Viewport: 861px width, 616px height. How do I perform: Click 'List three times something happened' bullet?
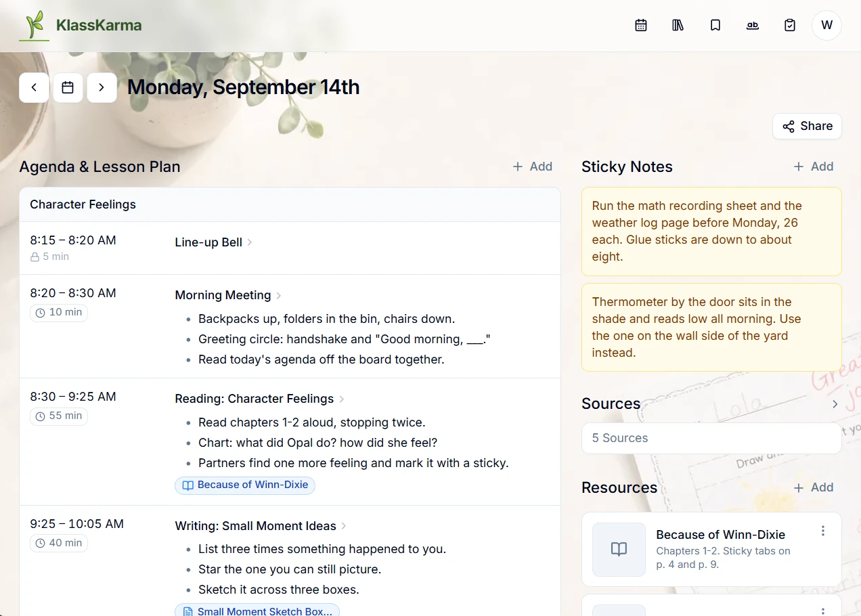pyautogui.click(x=322, y=548)
